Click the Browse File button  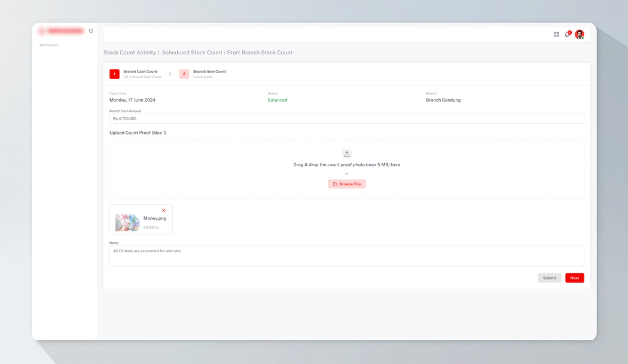pos(347,184)
